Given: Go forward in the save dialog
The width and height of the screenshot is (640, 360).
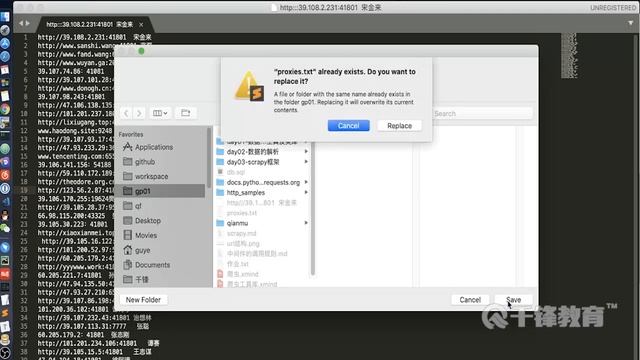Looking at the screenshot, I should (x=139, y=113).
